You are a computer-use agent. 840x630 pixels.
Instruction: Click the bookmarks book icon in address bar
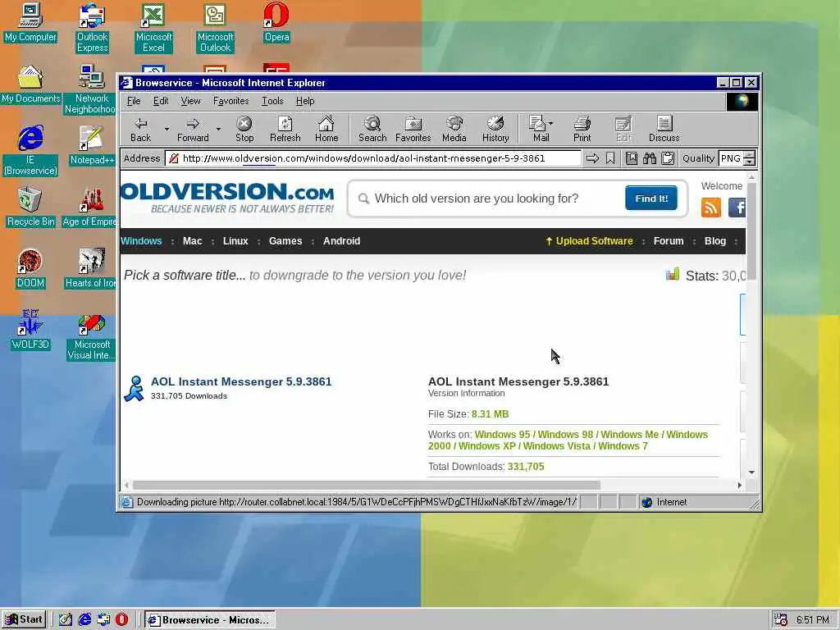pyautogui.click(x=632, y=158)
